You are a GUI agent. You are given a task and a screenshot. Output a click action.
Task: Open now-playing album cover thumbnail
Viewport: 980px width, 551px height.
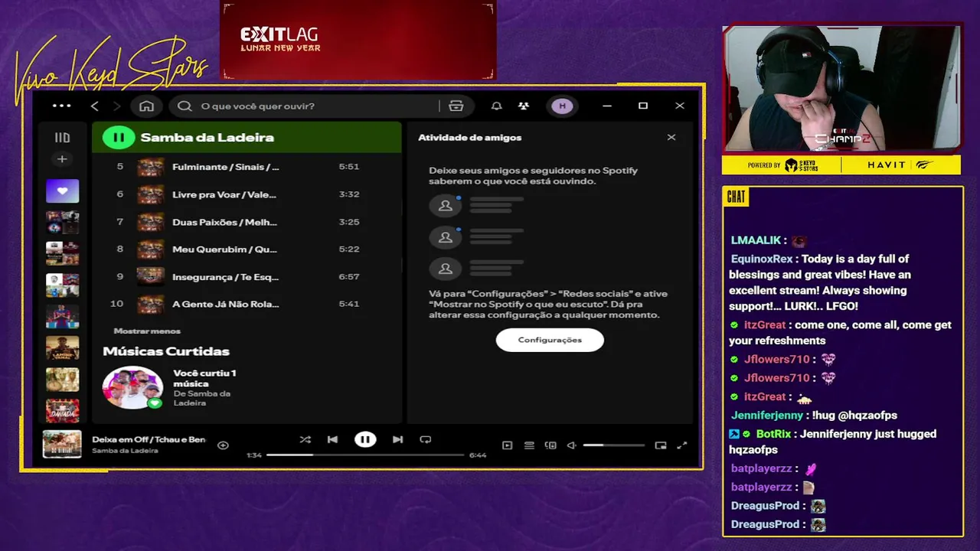point(62,444)
